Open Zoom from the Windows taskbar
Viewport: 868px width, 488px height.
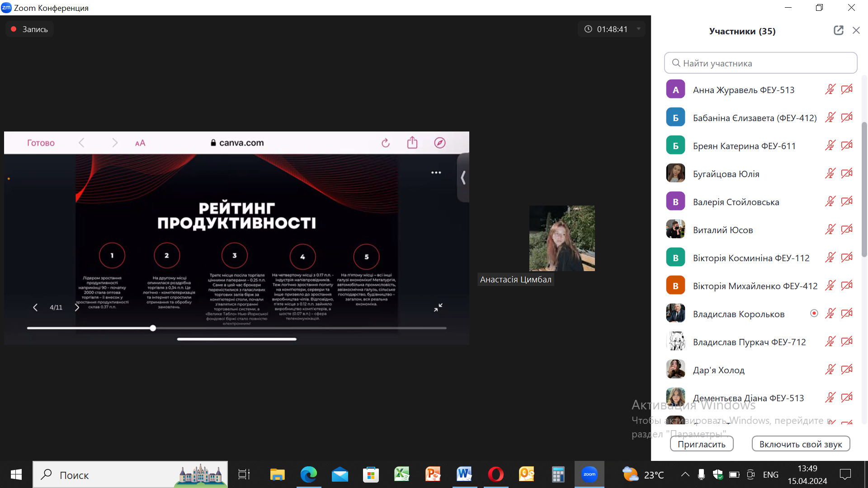click(x=589, y=474)
